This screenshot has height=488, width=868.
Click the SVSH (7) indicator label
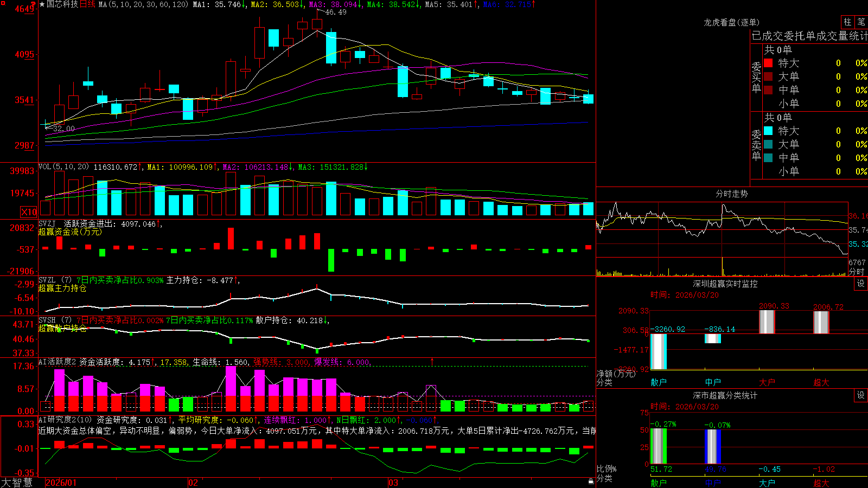(x=55, y=320)
